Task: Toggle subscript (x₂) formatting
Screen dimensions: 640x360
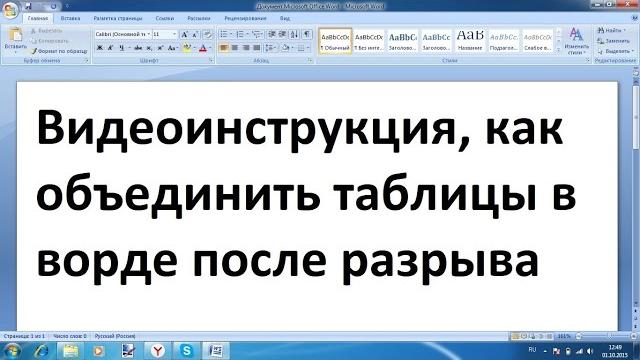Action: [149, 48]
